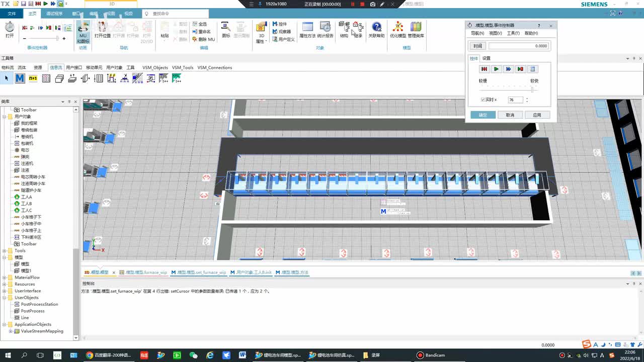The image size is (644, 362).
Task: Reset simulation in the event controller dialog
Action: click(484, 69)
